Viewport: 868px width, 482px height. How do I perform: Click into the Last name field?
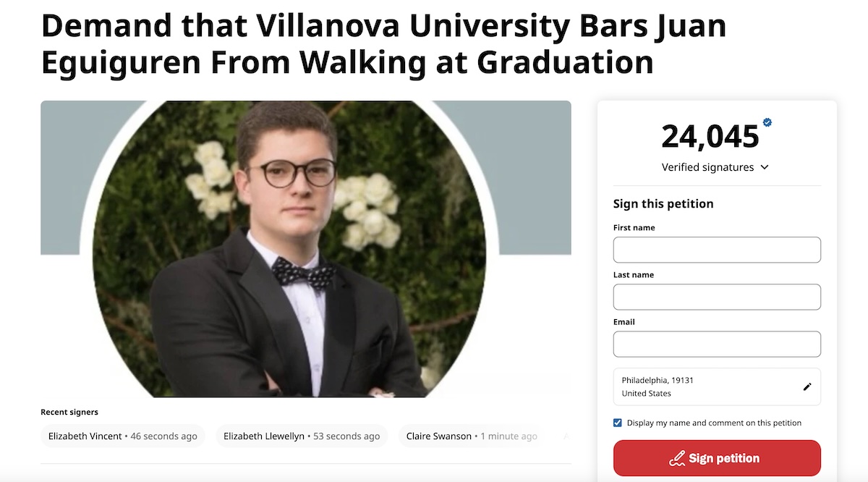click(717, 297)
